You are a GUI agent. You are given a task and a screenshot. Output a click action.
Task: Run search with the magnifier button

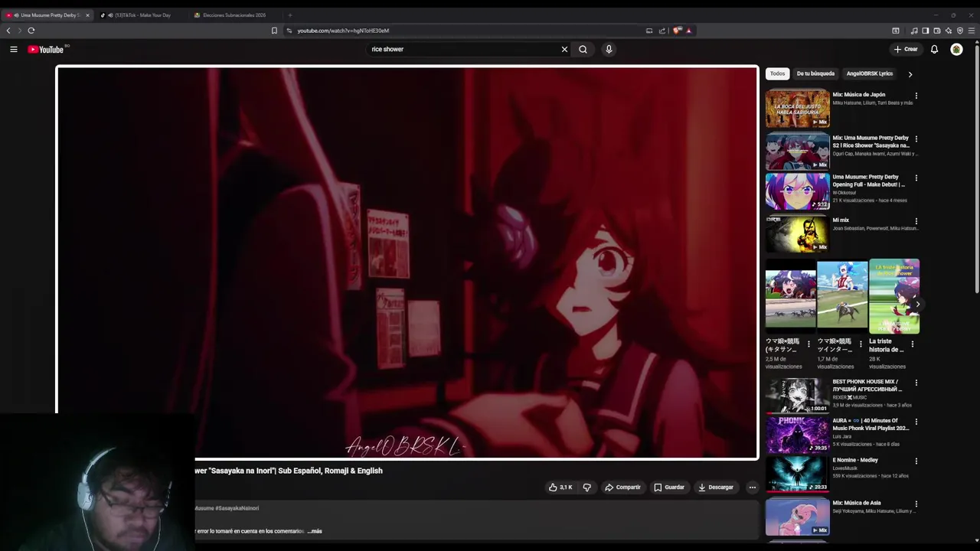[x=583, y=49]
